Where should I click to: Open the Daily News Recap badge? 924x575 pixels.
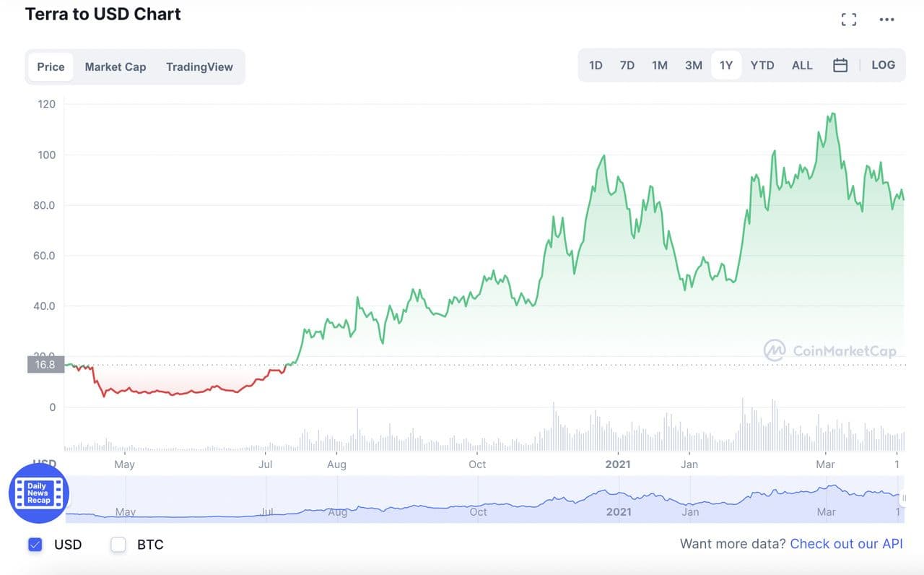click(x=39, y=494)
